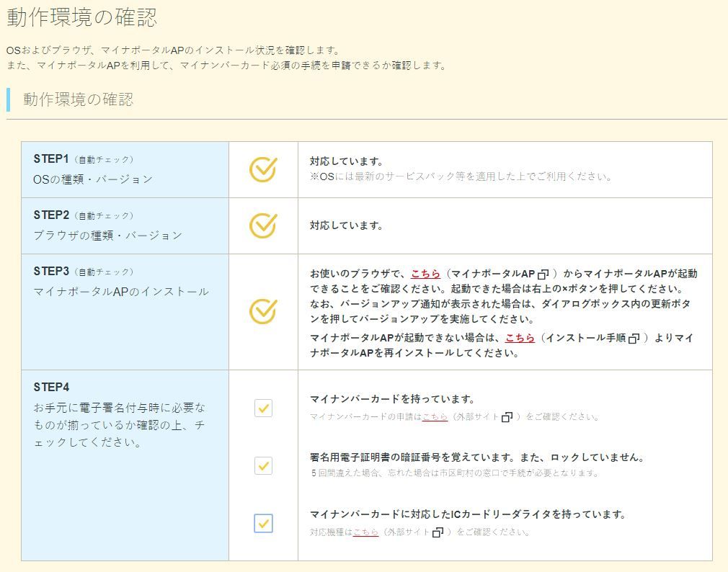
Task: Click the blue-barred 動作環境の確認 section heading
Action: (78, 99)
